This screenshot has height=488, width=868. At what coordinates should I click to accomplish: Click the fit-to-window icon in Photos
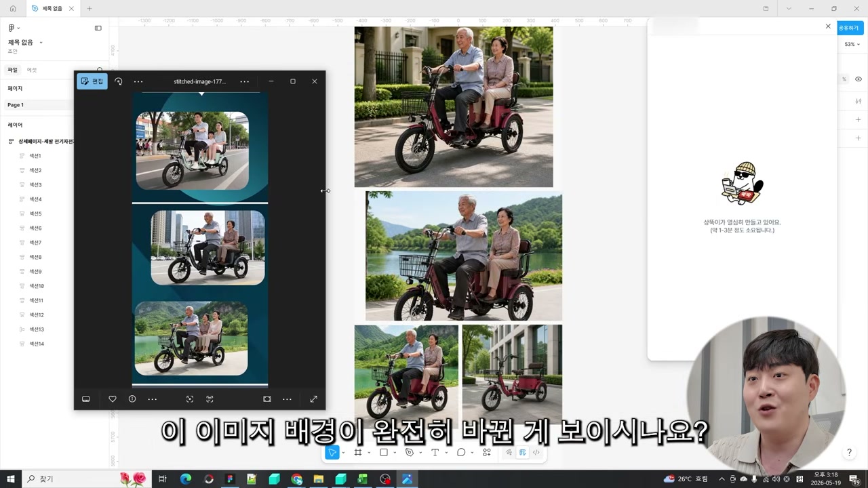pos(267,399)
